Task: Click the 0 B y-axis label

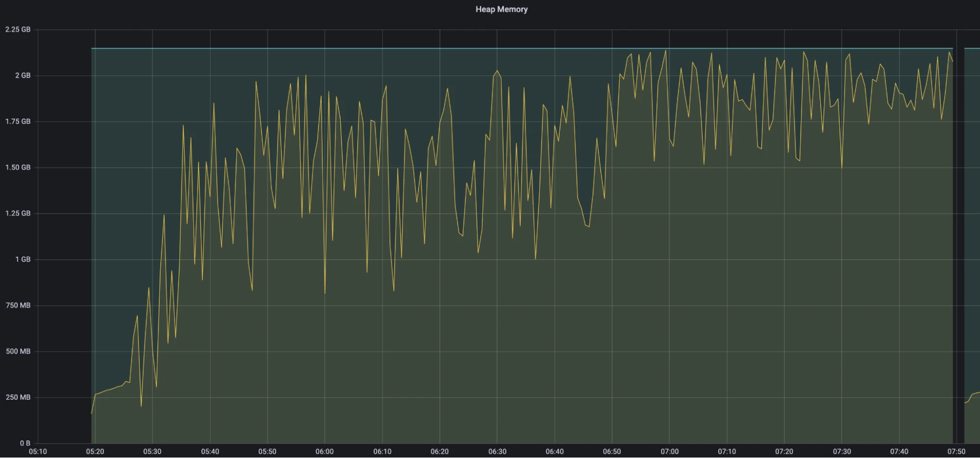Action: 25,443
